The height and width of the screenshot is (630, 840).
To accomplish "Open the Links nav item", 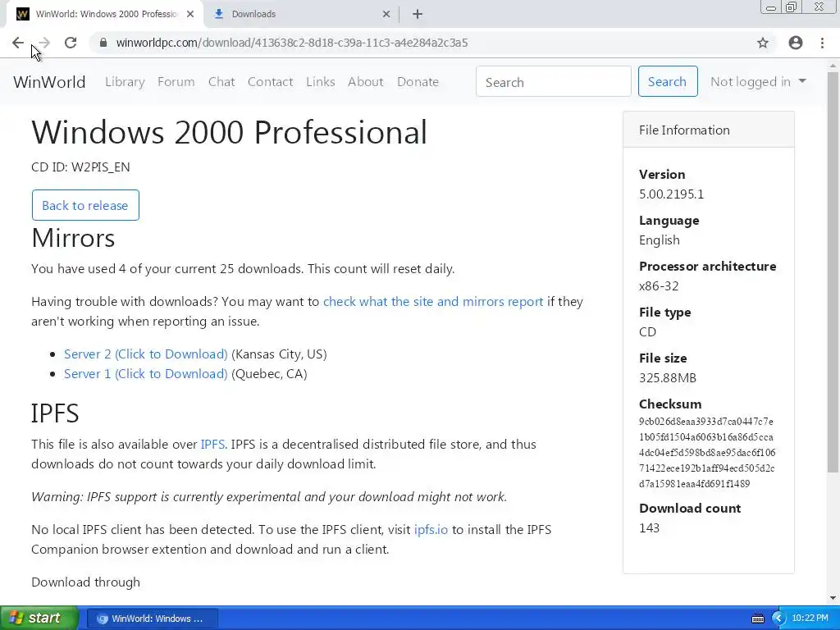I will [321, 82].
